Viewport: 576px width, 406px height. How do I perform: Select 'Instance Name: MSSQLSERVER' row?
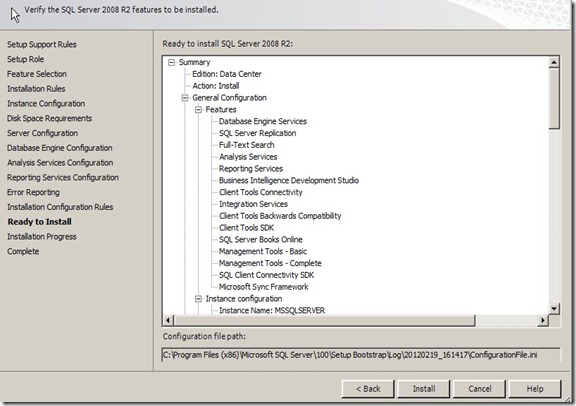coord(272,310)
